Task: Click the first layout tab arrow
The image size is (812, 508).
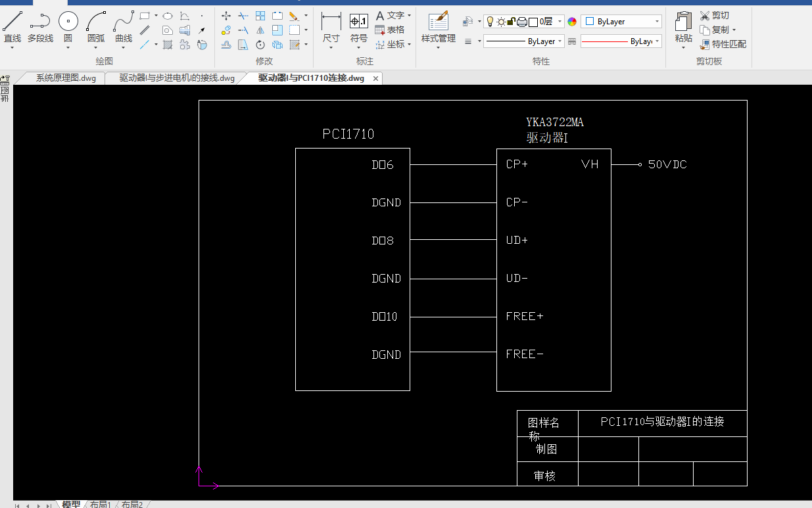Action: [x=17, y=505]
